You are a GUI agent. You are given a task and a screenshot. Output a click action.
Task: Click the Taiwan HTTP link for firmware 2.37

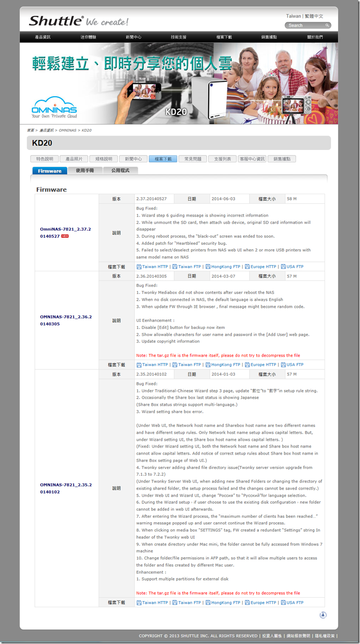[155, 267]
